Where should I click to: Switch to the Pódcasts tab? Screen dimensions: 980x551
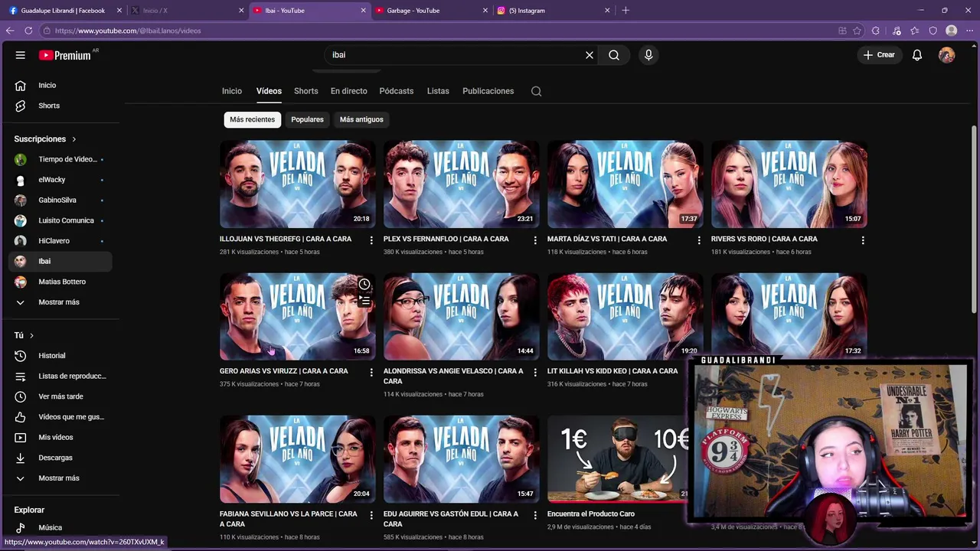tap(397, 91)
